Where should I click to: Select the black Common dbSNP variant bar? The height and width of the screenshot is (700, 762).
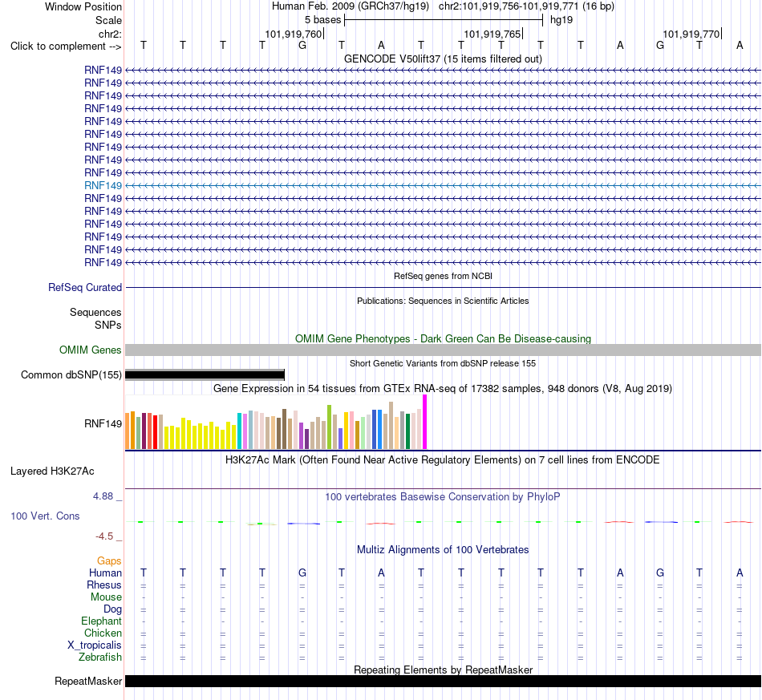point(205,374)
